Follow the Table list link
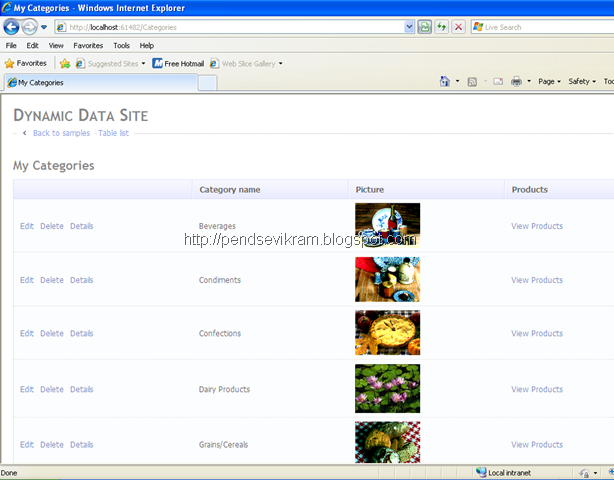Image resolution: width=614 pixels, height=480 pixels. click(x=114, y=133)
